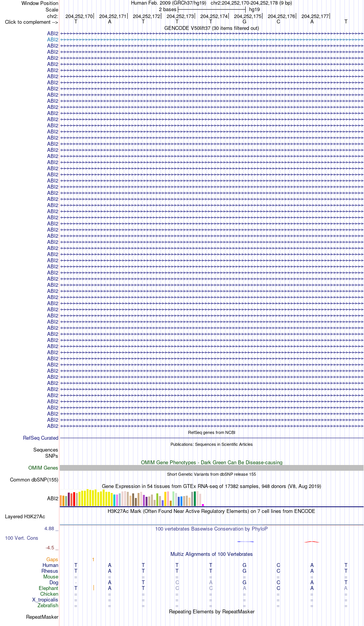Open the Layered H3K27Ac track label
364x626 pixels.
tap(25, 516)
